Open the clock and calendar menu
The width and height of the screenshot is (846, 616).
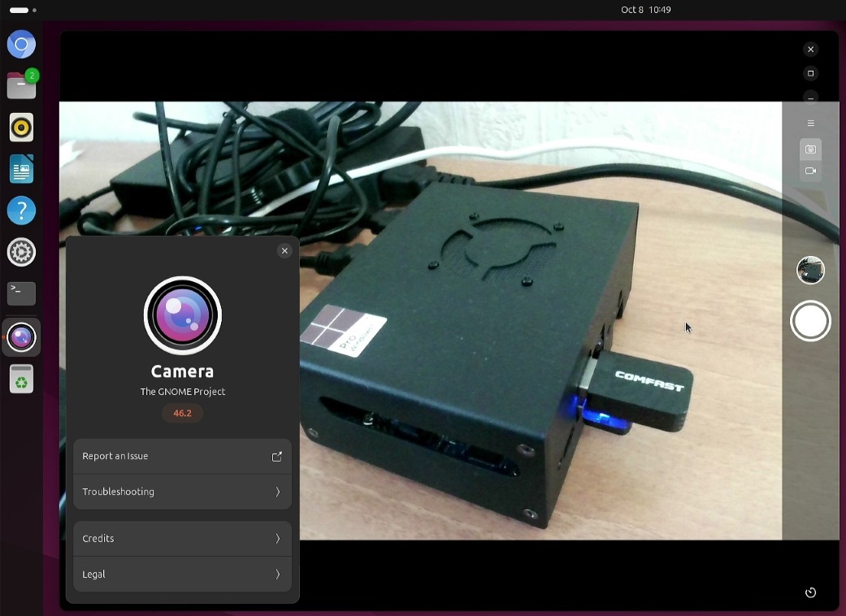645,10
